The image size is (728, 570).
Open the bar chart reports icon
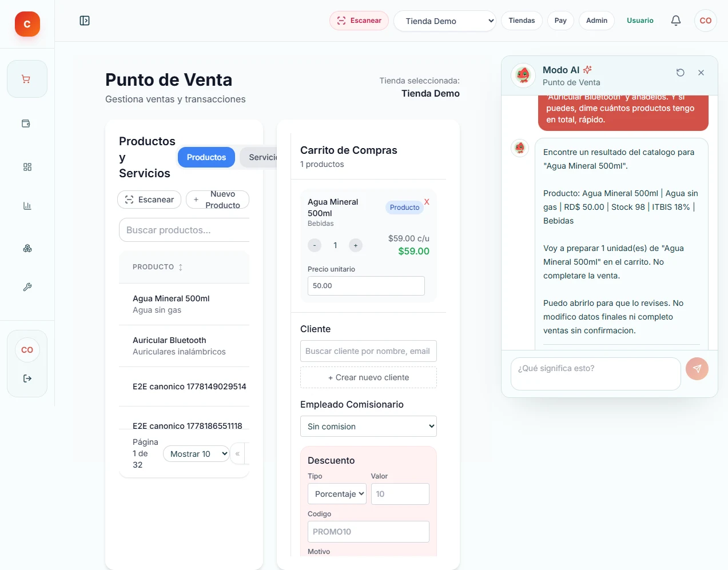click(27, 206)
